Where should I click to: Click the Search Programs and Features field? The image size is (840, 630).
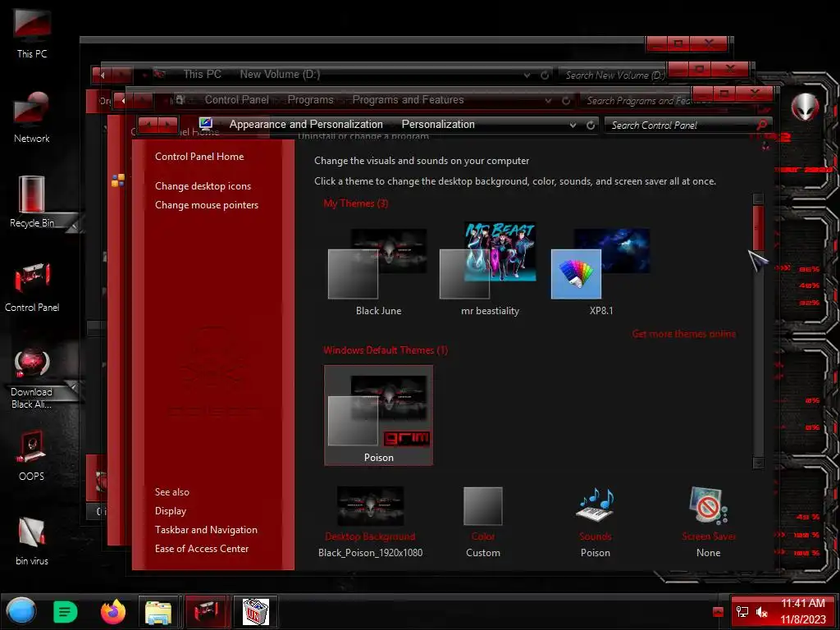coord(636,100)
